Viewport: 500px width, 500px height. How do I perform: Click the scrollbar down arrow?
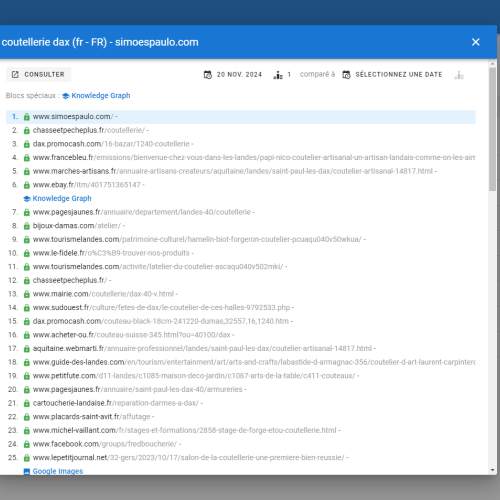[x=493, y=470]
